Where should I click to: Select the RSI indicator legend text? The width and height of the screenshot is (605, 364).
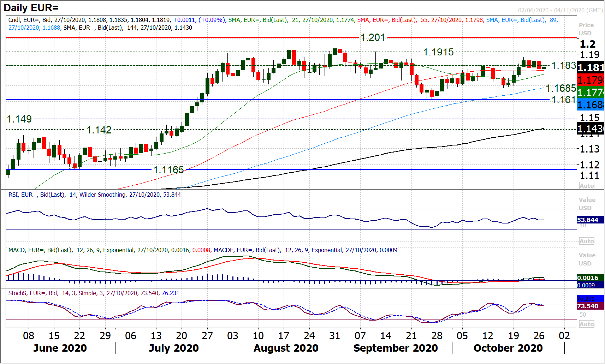tap(94, 195)
